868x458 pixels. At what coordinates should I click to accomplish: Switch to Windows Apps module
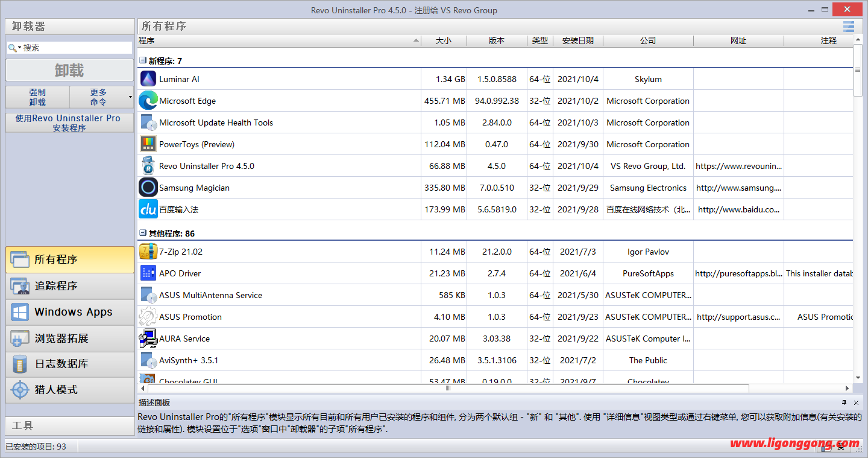70,312
